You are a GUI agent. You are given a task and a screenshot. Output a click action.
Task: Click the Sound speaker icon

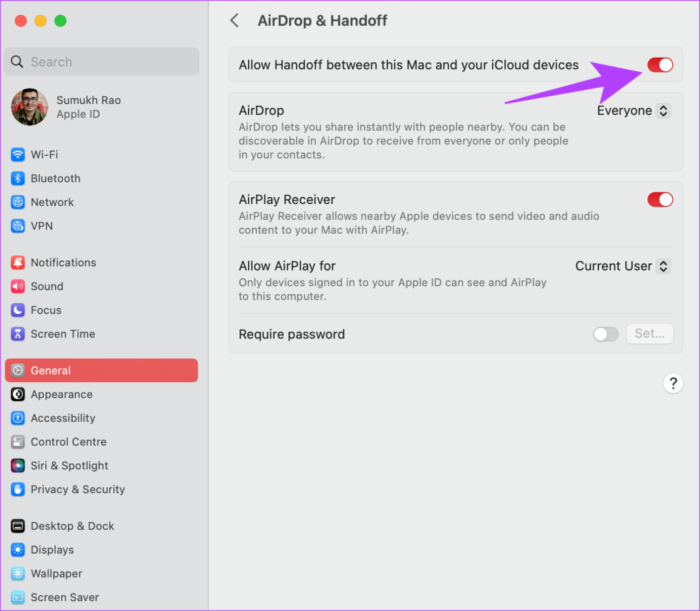(x=18, y=286)
